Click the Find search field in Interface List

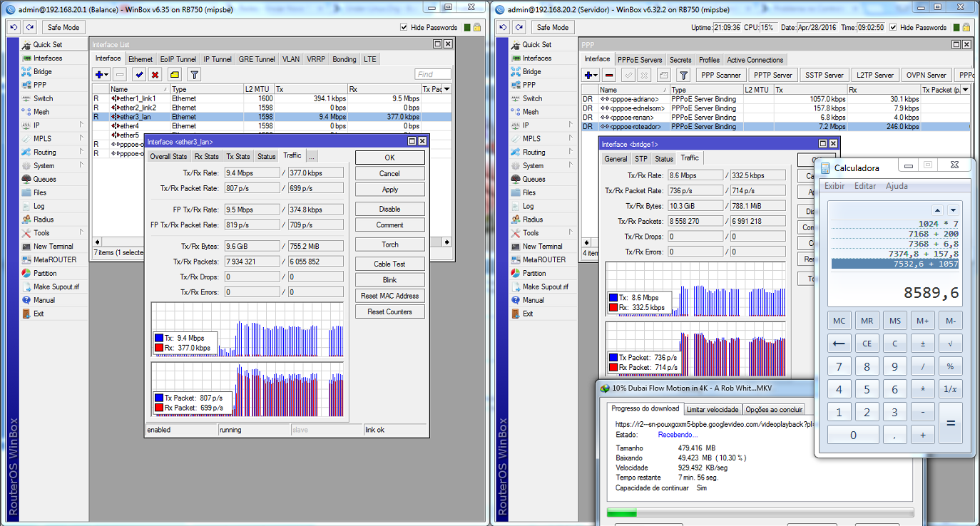pos(433,75)
